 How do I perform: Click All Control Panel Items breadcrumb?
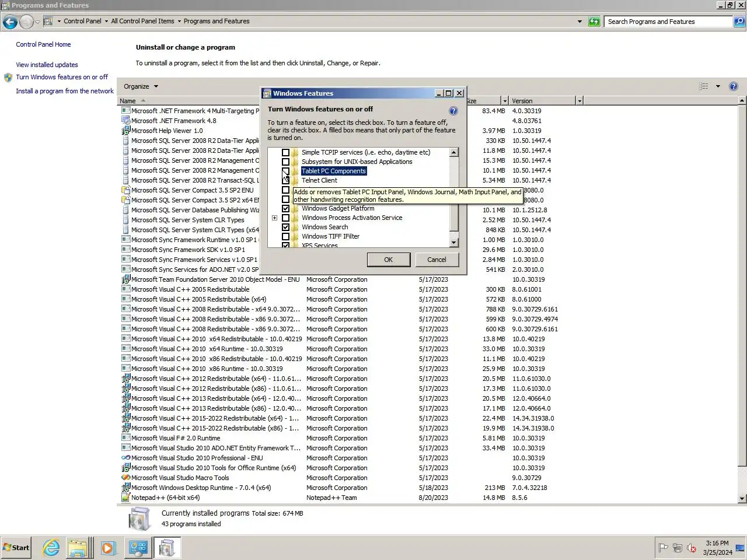[x=142, y=21]
